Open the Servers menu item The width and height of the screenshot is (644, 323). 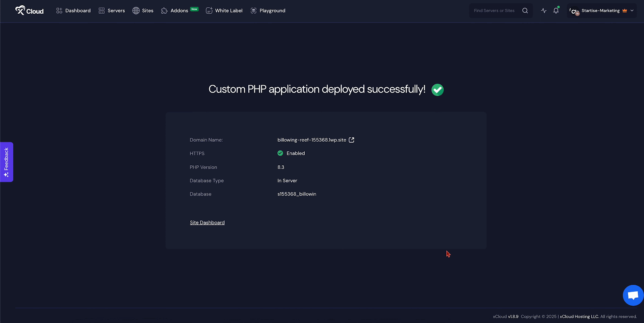click(x=111, y=10)
